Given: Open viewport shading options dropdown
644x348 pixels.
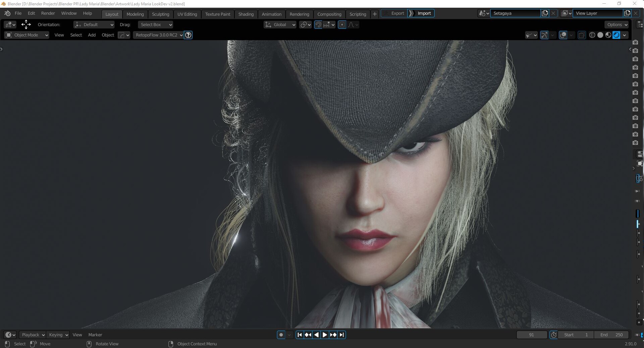Looking at the screenshot, I should pos(625,35).
